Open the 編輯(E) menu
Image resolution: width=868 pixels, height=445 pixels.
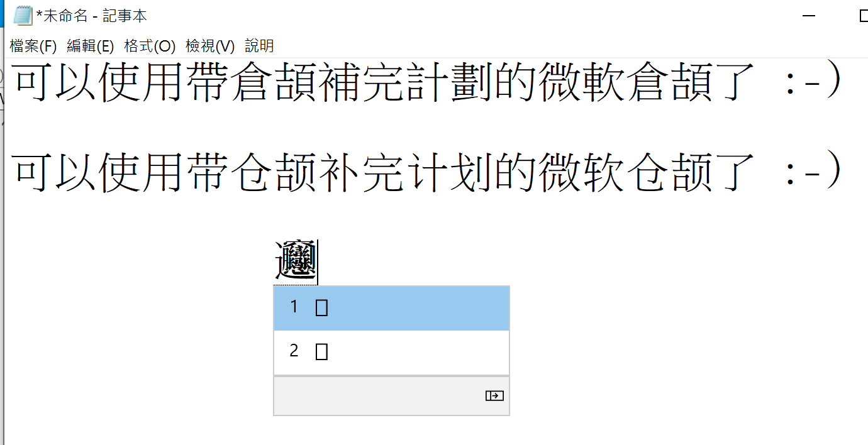tap(91, 46)
